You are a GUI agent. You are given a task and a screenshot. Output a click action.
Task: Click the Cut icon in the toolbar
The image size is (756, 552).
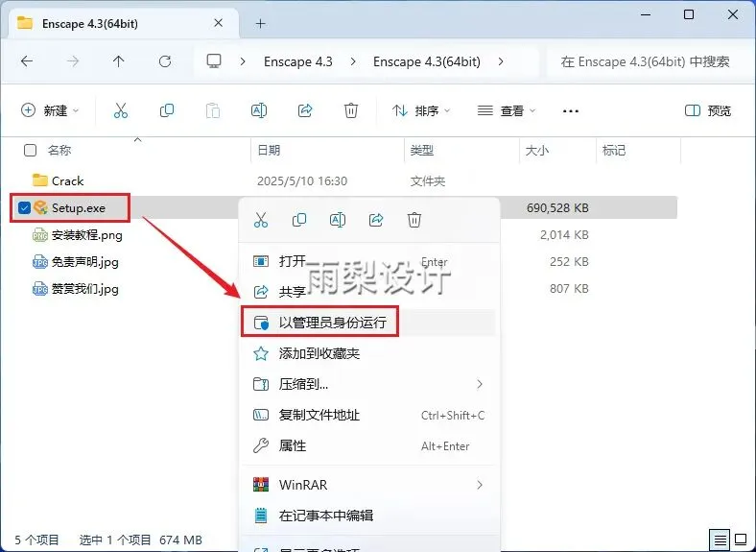[121, 111]
